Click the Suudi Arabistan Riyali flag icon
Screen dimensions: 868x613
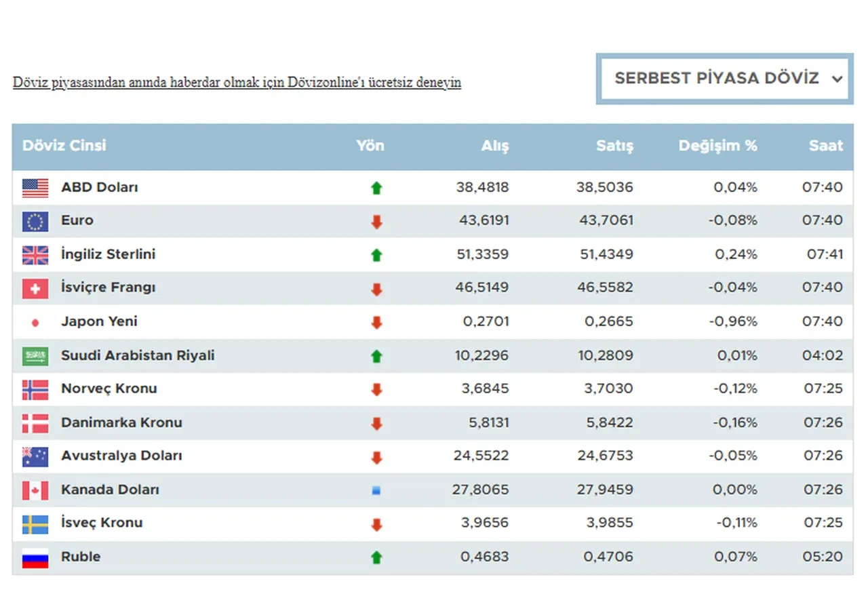[35, 356]
